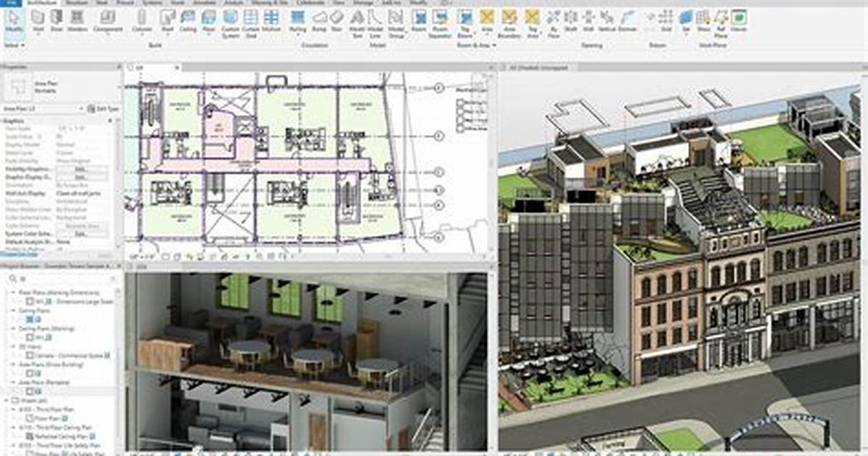Select the Modify tool in the ribbon
868x456 pixels.
click(14, 23)
